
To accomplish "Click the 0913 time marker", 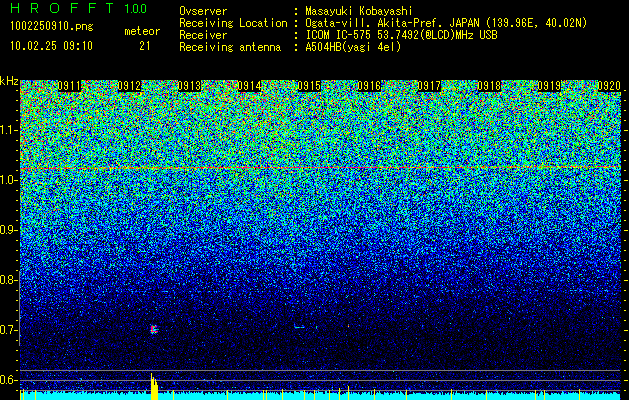I will click(189, 86).
